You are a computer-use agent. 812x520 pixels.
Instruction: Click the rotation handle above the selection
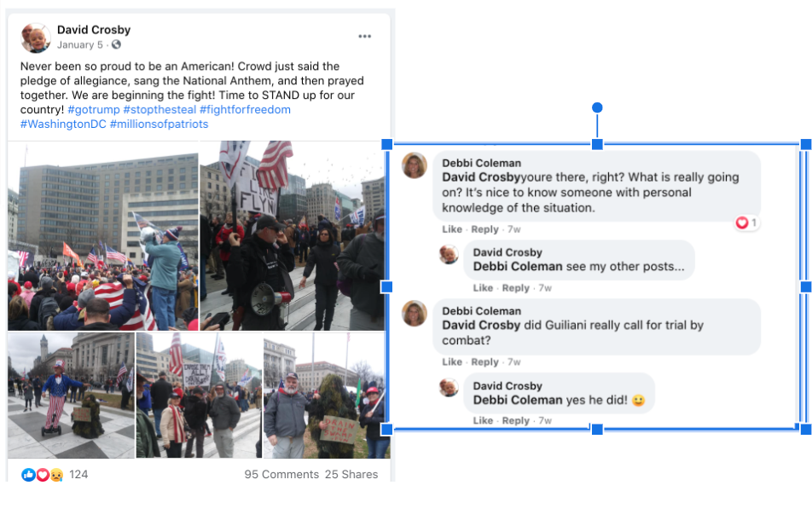[x=597, y=107]
